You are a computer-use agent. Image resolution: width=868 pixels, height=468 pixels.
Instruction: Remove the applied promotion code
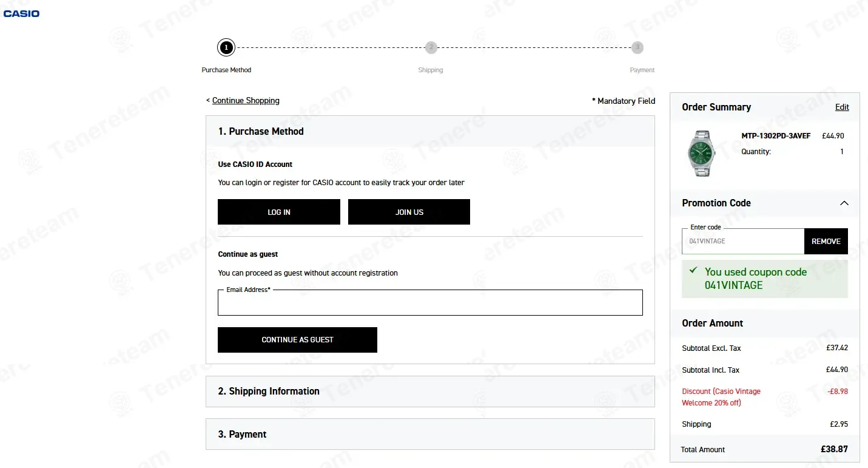826,242
